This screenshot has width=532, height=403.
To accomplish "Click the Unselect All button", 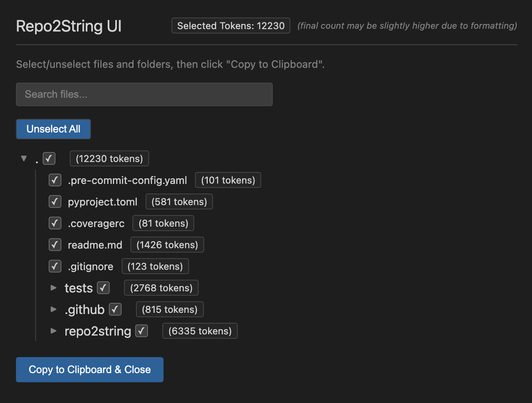I will 53,129.
